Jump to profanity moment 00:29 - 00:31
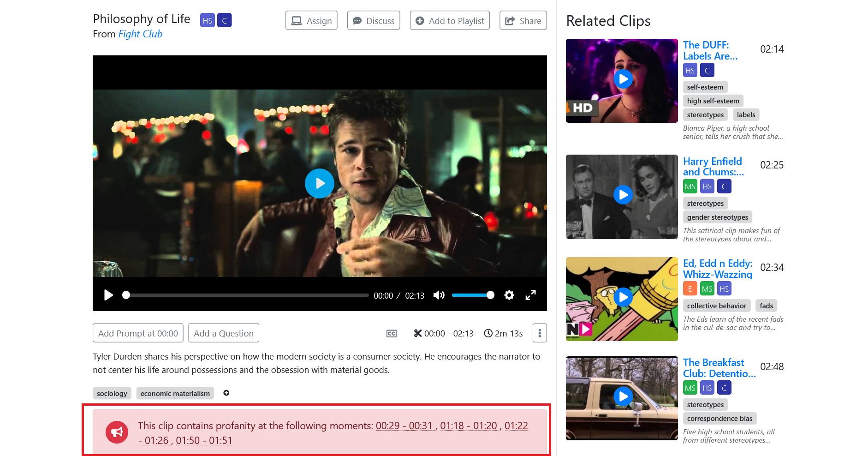 404,426
